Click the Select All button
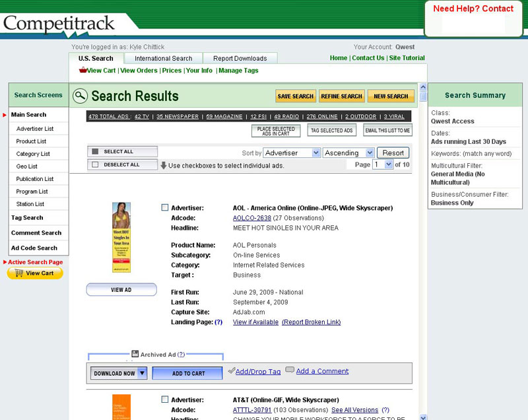This screenshot has height=420, width=528. pos(122,152)
